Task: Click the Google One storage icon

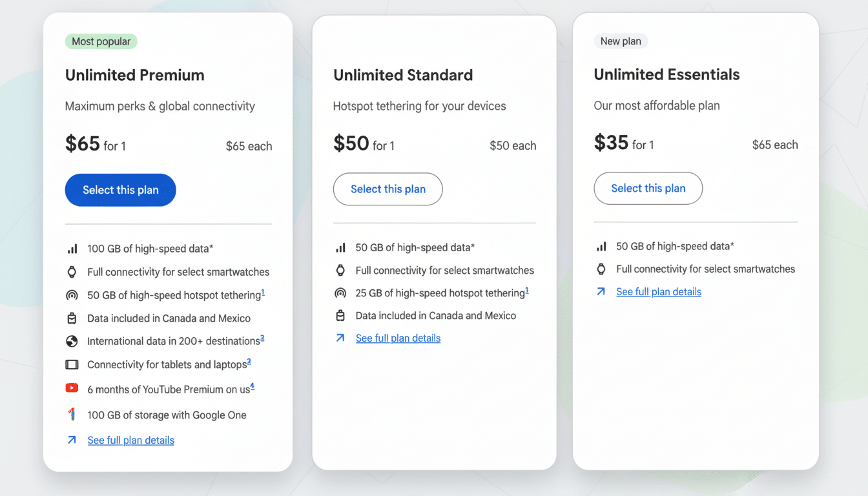Action: (72, 414)
